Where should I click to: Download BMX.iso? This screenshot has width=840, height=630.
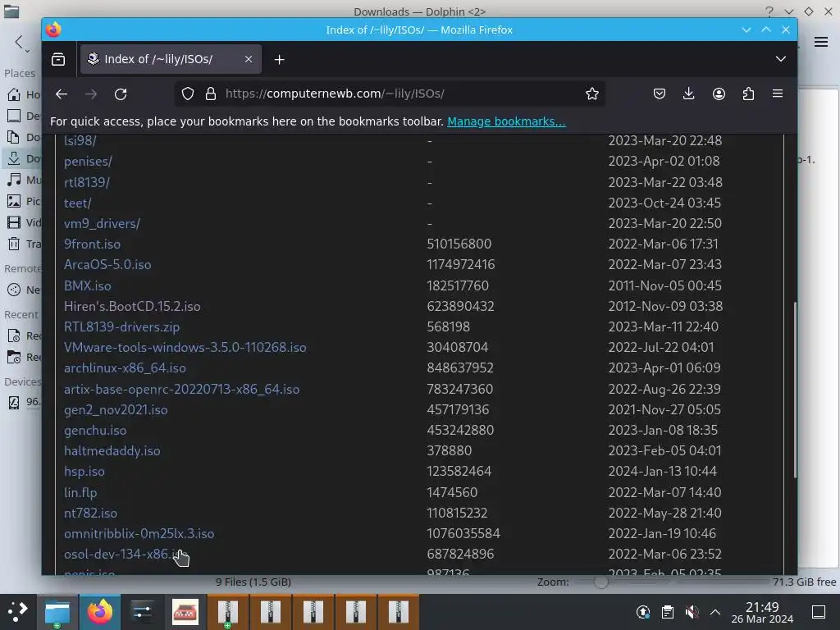(87, 285)
